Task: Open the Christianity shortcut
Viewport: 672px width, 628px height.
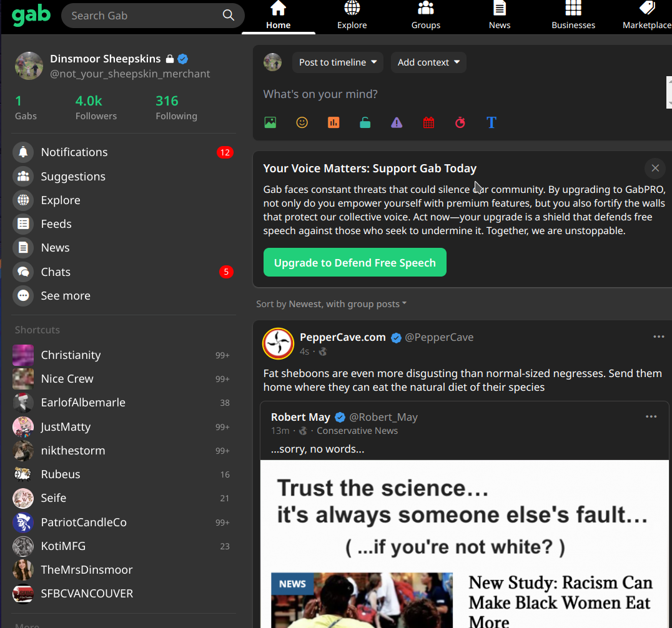Action: 124,355
